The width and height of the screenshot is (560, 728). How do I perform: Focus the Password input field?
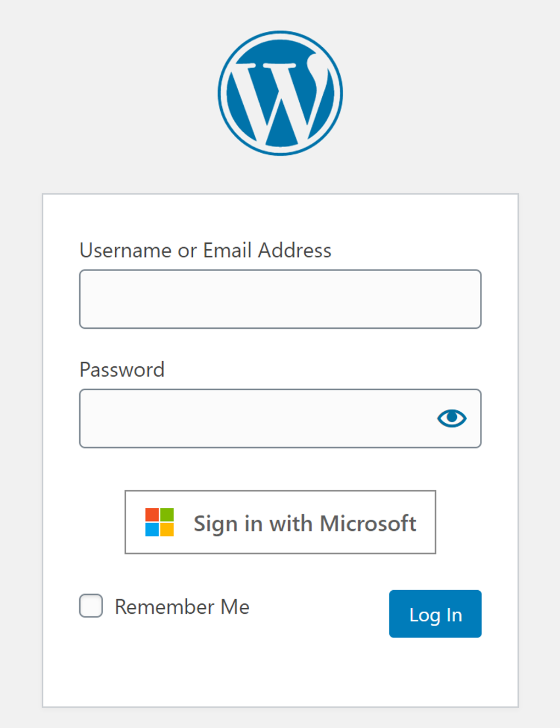tap(247, 418)
